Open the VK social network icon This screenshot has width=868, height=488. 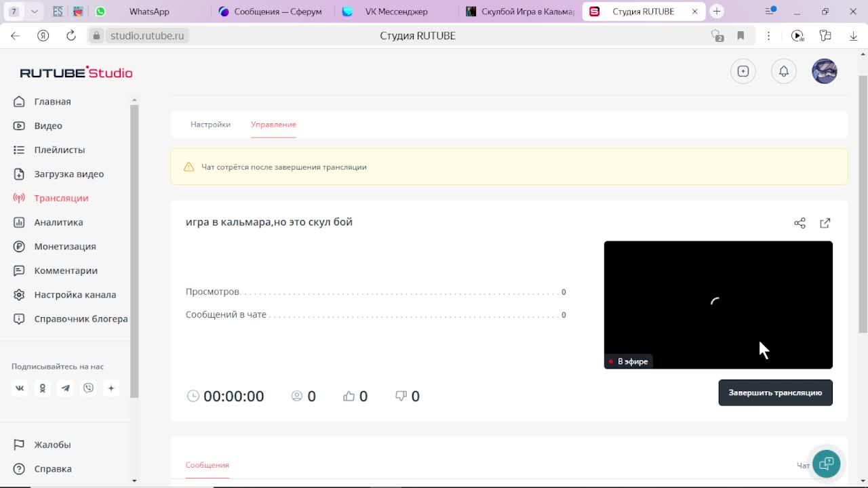20,388
